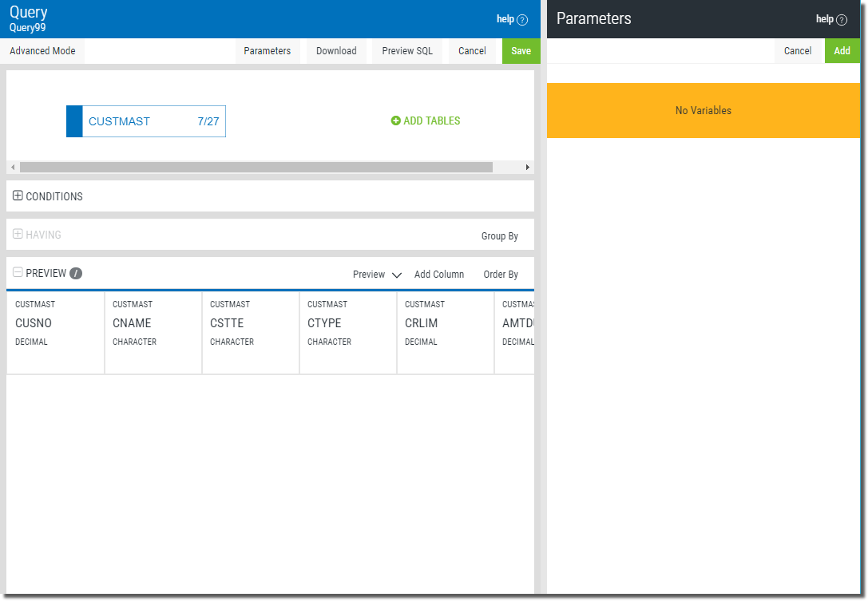Cancel in the Parameters panel
868x601 pixels.
pos(798,51)
